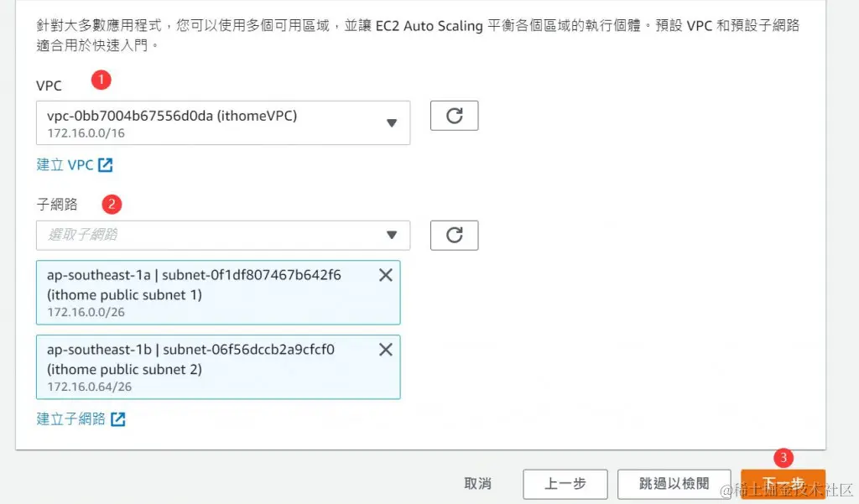The height and width of the screenshot is (504, 859).
Task: Click the red step 1 badge near VPC
Action: [102, 80]
